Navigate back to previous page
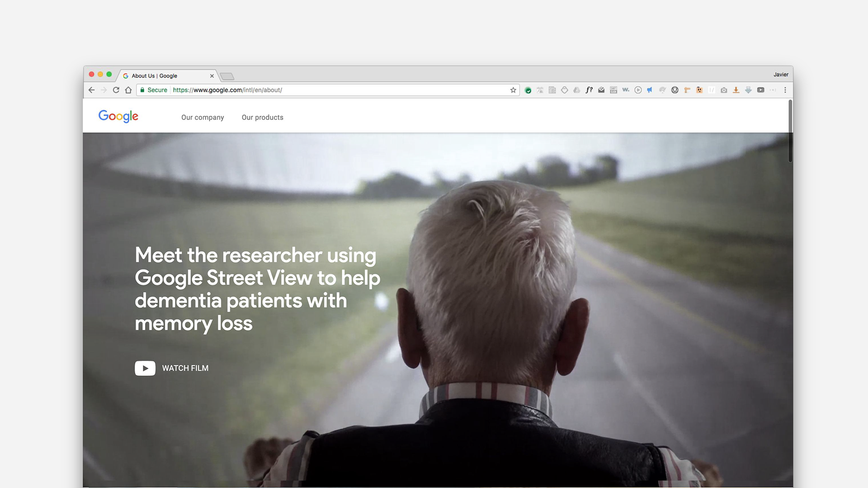868x488 pixels. coord(92,90)
